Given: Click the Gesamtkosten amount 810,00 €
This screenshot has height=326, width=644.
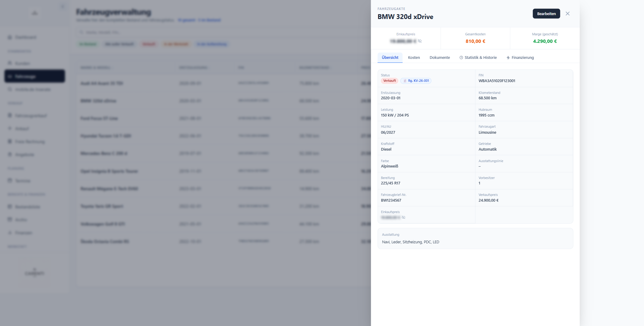Looking at the screenshot, I should click(475, 41).
